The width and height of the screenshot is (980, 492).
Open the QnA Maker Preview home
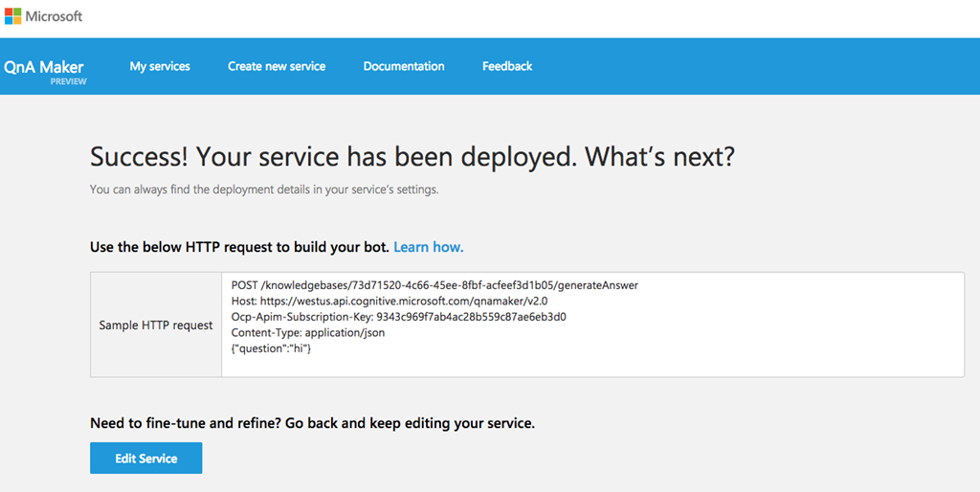pyautogui.click(x=45, y=71)
